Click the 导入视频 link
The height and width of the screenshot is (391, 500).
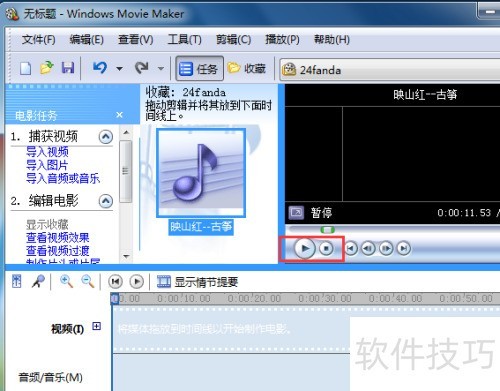pyautogui.click(x=47, y=152)
